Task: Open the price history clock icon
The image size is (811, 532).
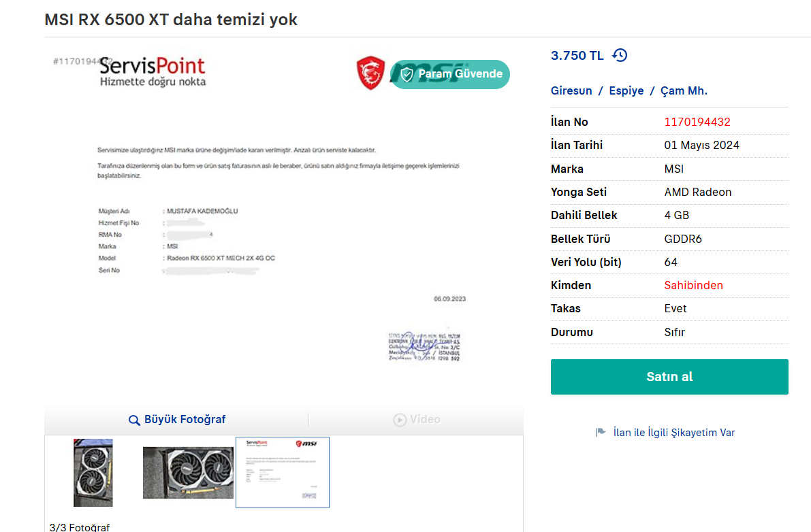Action: coord(620,55)
